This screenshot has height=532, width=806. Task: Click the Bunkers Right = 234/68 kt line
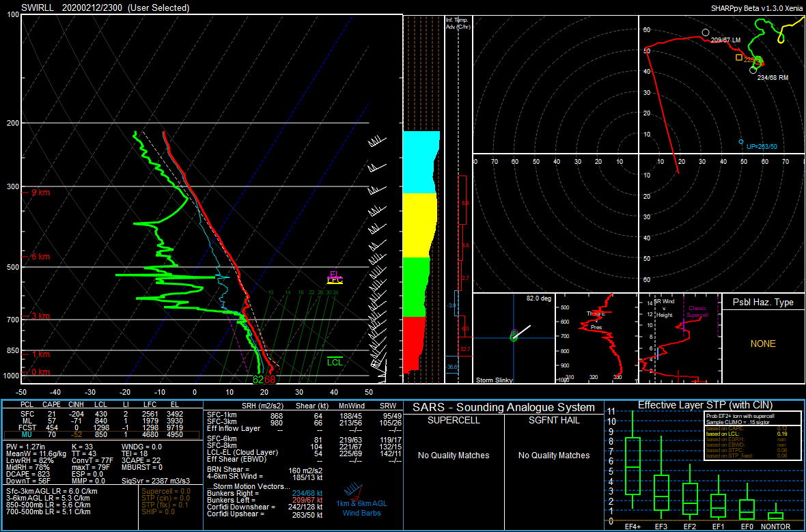(265, 494)
